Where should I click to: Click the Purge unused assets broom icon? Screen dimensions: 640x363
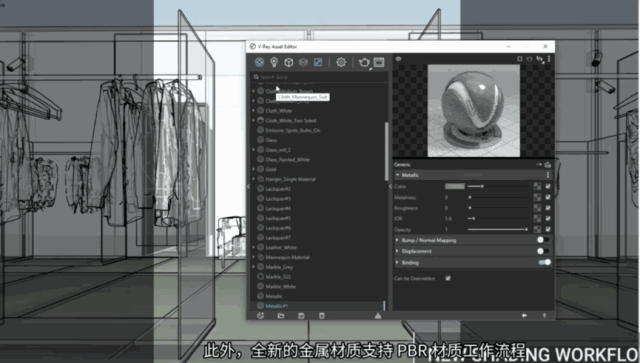[378, 316]
